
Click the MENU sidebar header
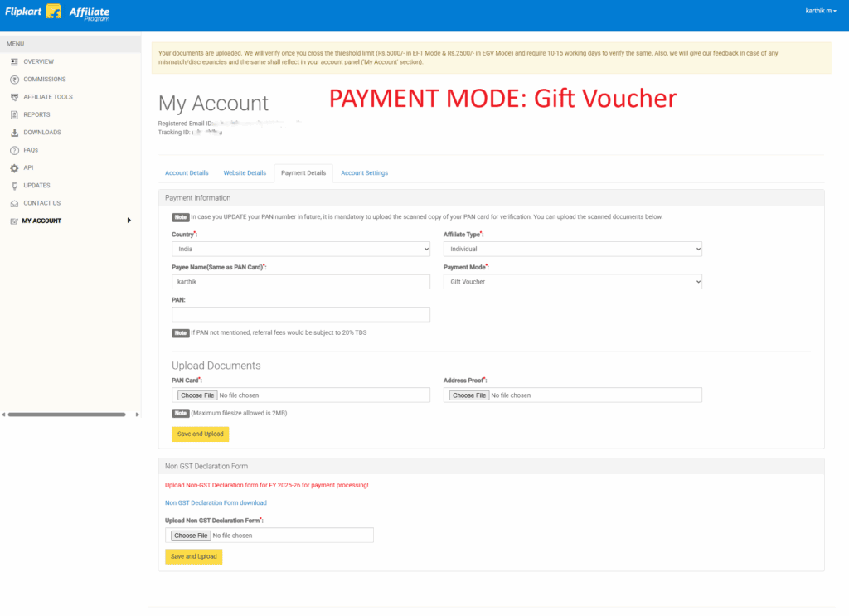point(70,44)
